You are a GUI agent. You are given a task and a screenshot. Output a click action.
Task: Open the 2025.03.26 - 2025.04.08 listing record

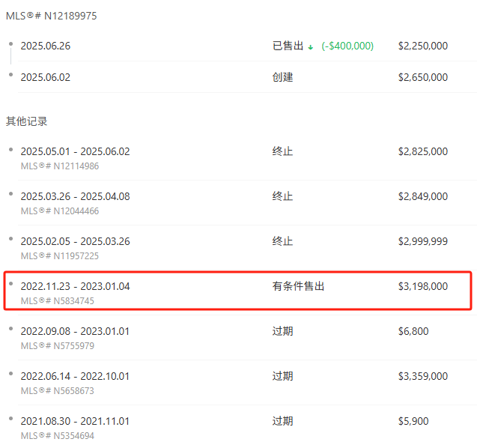coord(75,196)
